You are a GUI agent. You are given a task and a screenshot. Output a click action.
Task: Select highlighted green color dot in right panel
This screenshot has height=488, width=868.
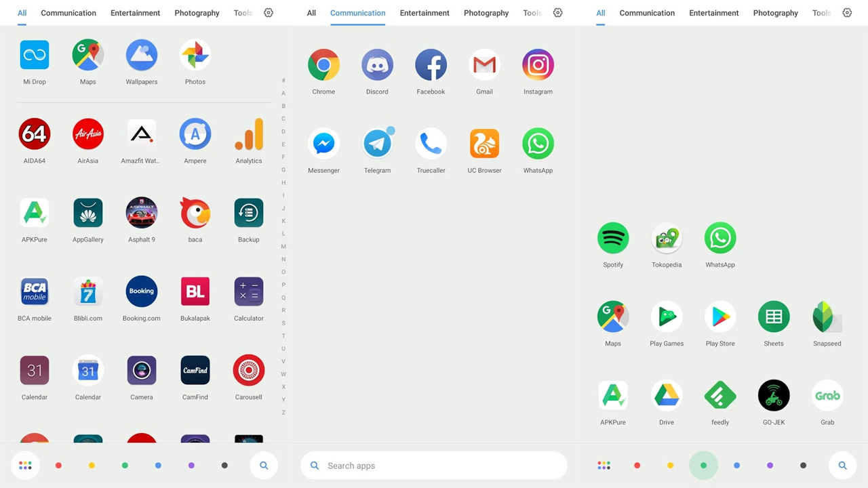703,466
